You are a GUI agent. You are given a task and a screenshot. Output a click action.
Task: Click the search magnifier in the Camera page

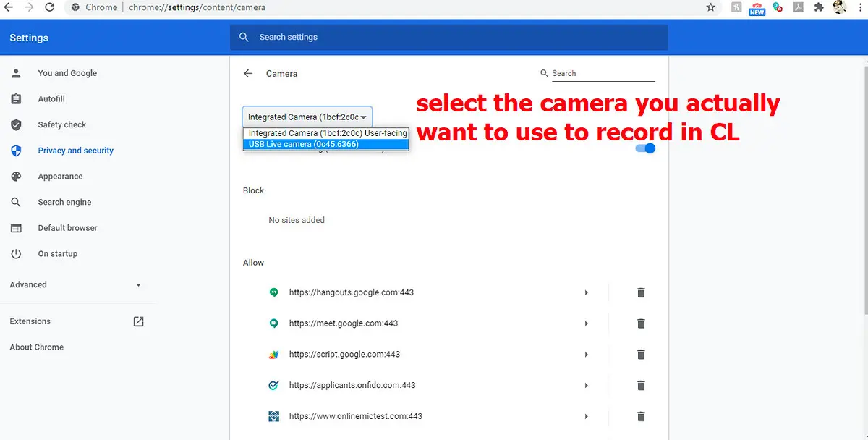click(544, 73)
